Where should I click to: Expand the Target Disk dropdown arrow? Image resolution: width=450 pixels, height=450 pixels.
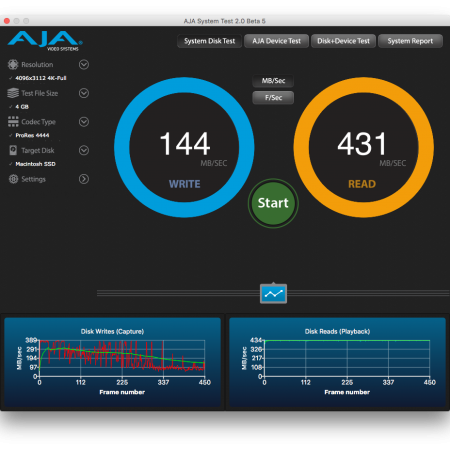click(x=84, y=150)
